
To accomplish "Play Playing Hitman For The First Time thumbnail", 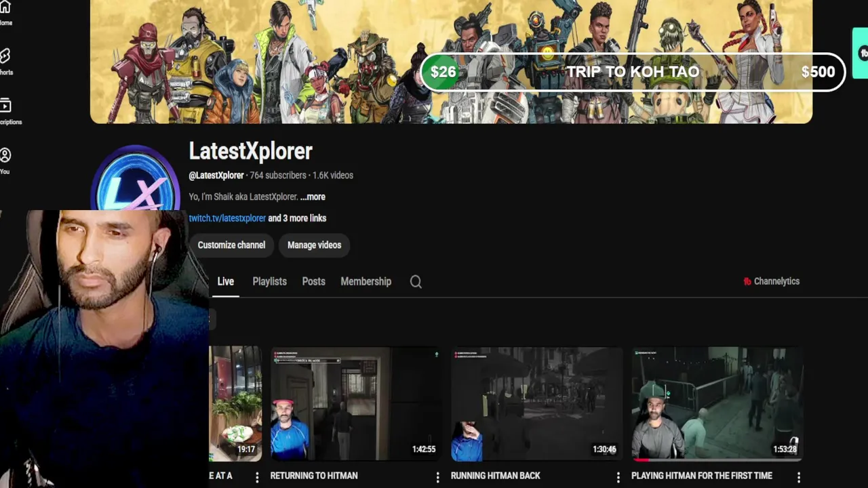I will 717,404.
